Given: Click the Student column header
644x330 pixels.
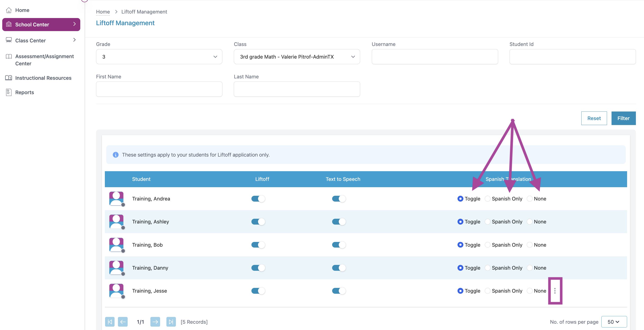Looking at the screenshot, I should coord(141,179).
